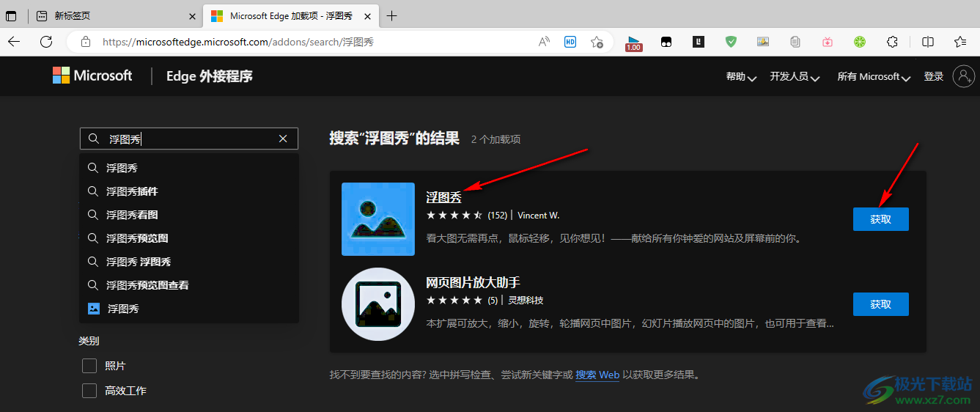980x412 pixels.
Task: Open the read aloud icon
Action: click(544, 42)
